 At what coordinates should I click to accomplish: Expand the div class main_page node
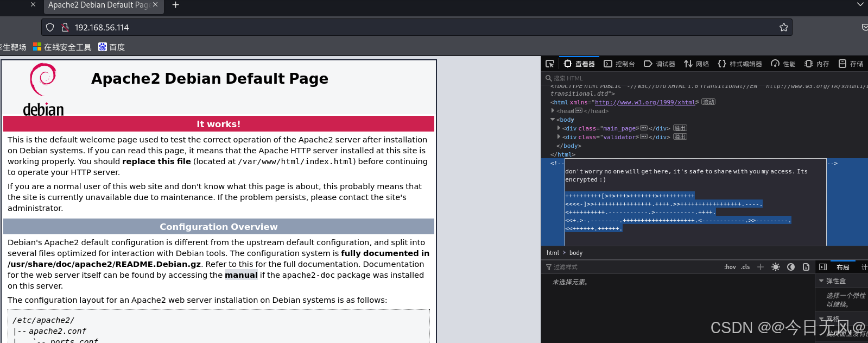coord(559,128)
